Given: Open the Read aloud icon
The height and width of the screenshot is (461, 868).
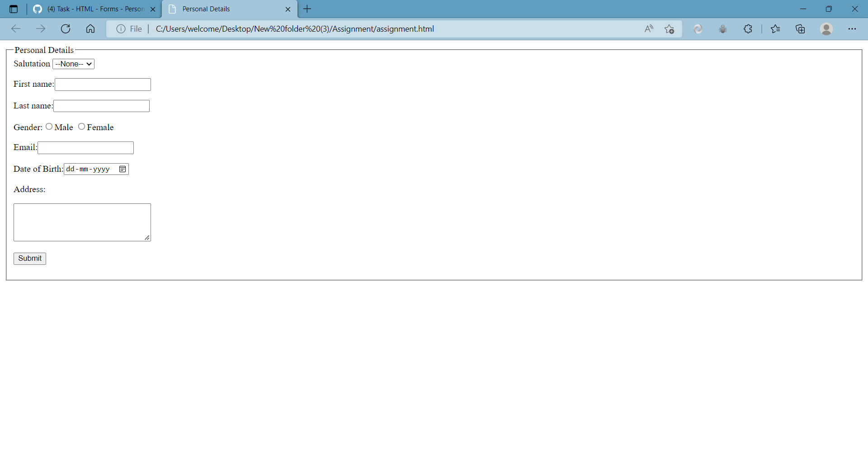Looking at the screenshot, I should tap(649, 28).
